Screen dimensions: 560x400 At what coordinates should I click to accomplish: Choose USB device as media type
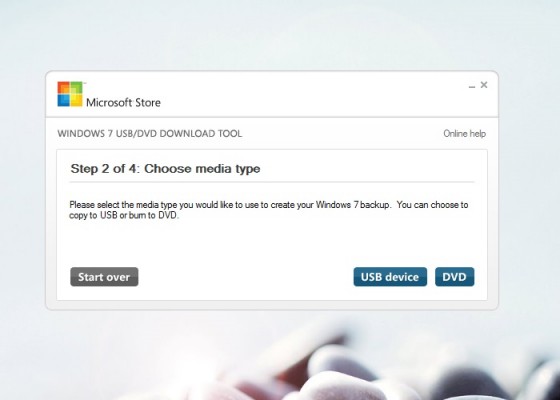[390, 277]
